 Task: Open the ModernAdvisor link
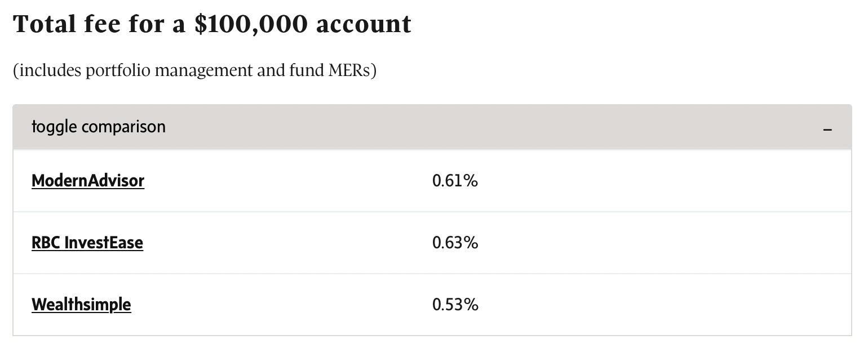[88, 181]
